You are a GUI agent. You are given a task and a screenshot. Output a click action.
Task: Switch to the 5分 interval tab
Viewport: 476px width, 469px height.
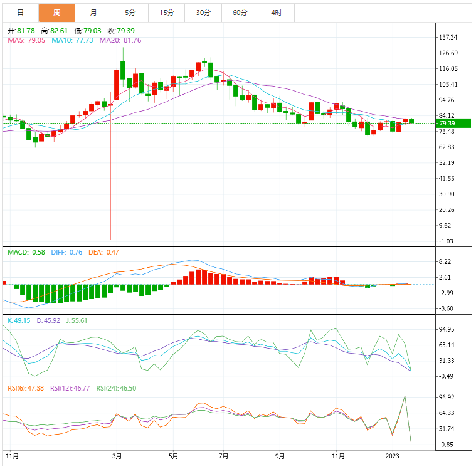130,13
